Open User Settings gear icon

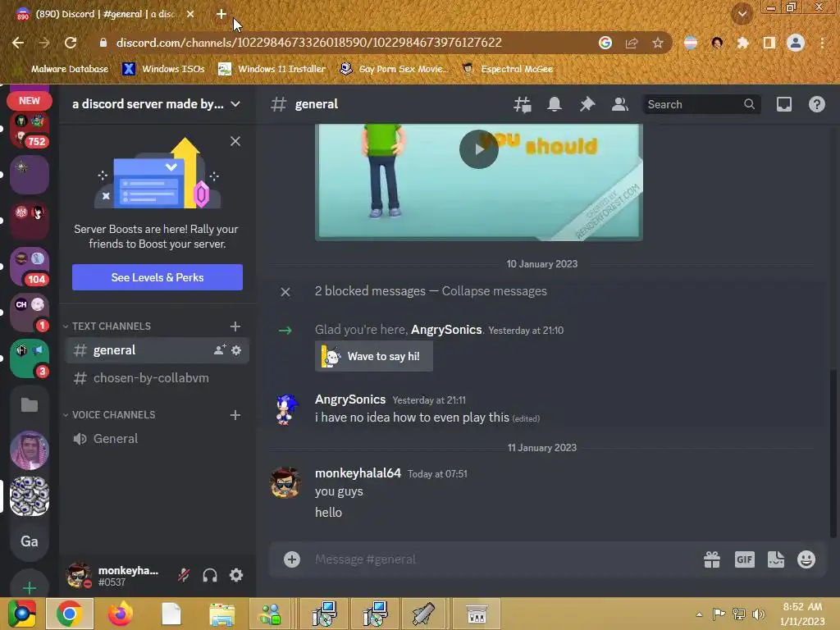236,575
